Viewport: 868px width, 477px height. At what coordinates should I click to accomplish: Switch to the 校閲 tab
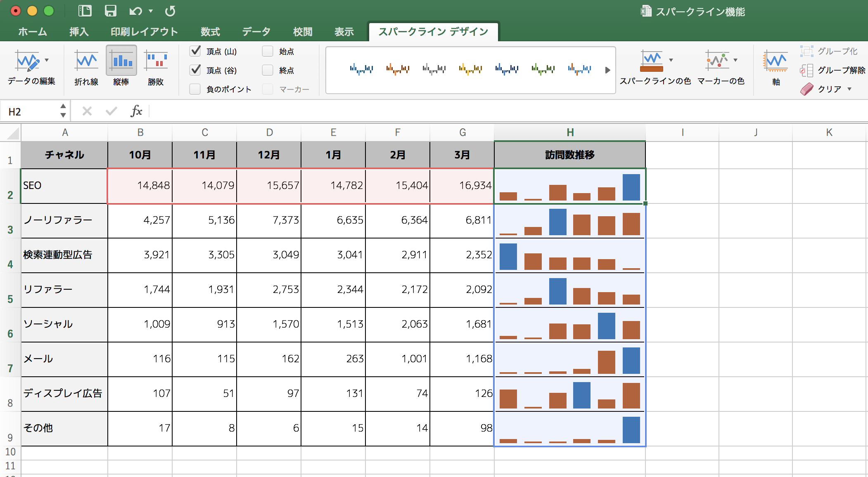[x=303, y=32]
